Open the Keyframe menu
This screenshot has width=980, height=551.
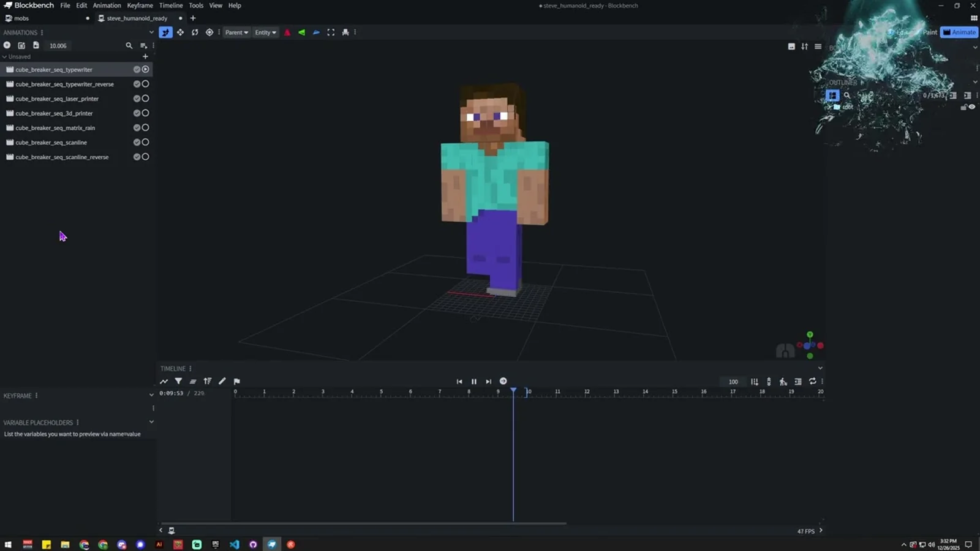coord(140,6)
